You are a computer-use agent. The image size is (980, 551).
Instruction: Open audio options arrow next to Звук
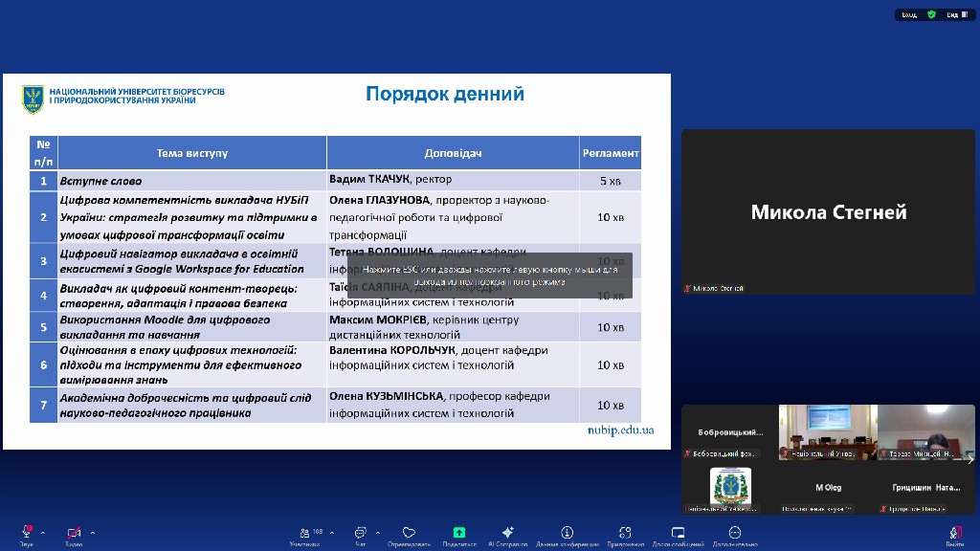[42, 533]
